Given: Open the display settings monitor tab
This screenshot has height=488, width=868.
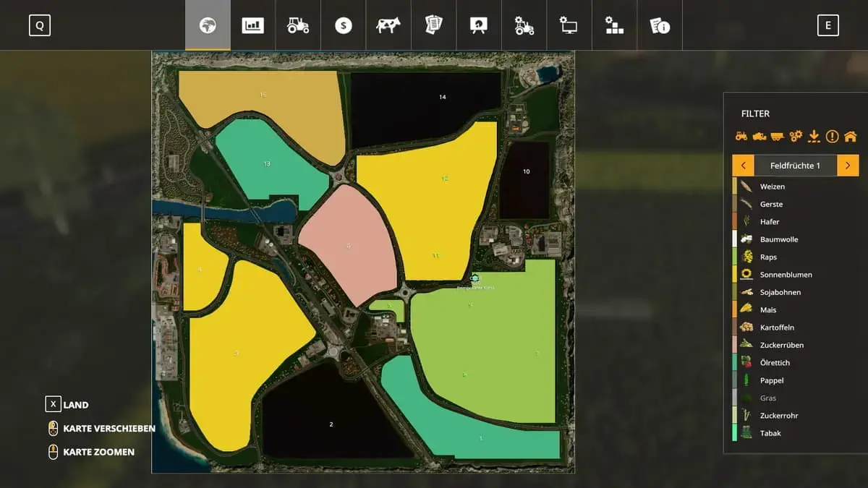Looking at the screenshot, I should click(569, 25).
